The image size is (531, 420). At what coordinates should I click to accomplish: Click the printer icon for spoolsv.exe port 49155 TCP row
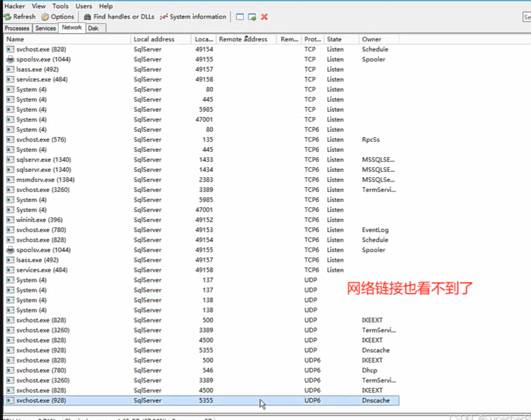(x=11, y=59)
